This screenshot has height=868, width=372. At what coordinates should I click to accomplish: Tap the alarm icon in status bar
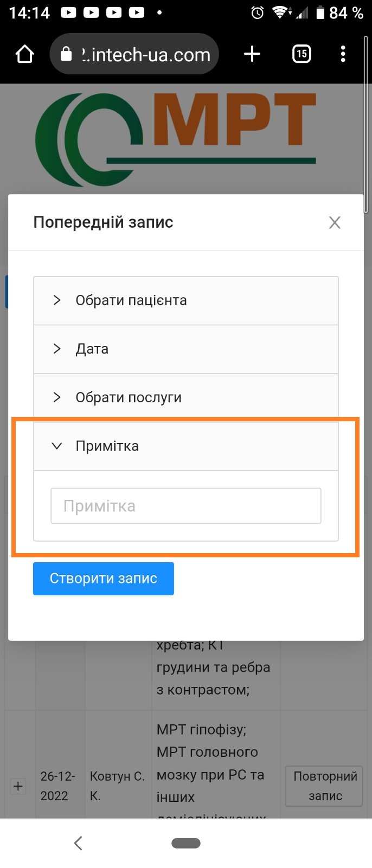258,12
